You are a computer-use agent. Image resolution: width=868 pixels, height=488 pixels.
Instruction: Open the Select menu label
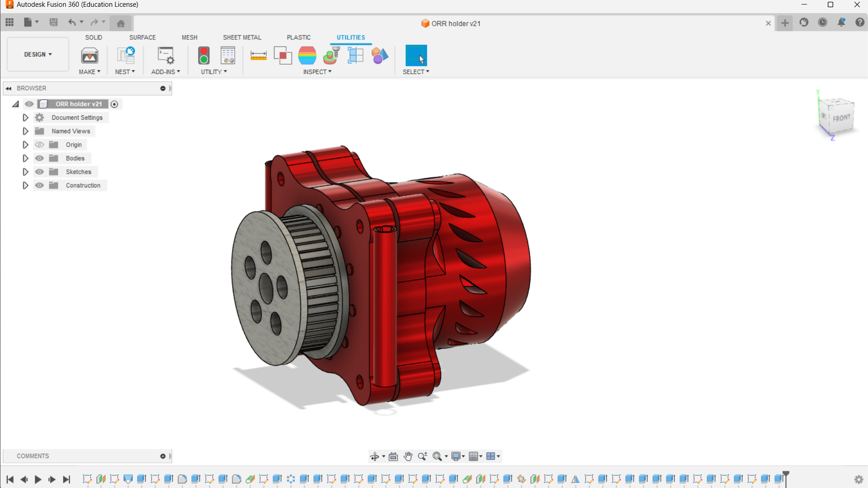click(416, 72)
